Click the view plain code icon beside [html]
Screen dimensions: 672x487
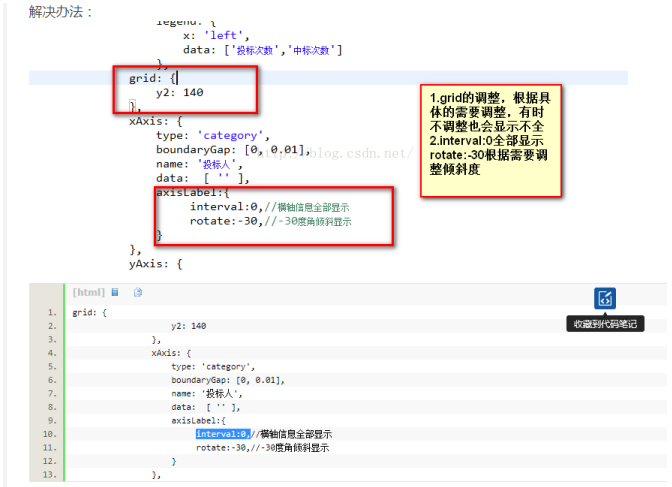tap(115, 292)
